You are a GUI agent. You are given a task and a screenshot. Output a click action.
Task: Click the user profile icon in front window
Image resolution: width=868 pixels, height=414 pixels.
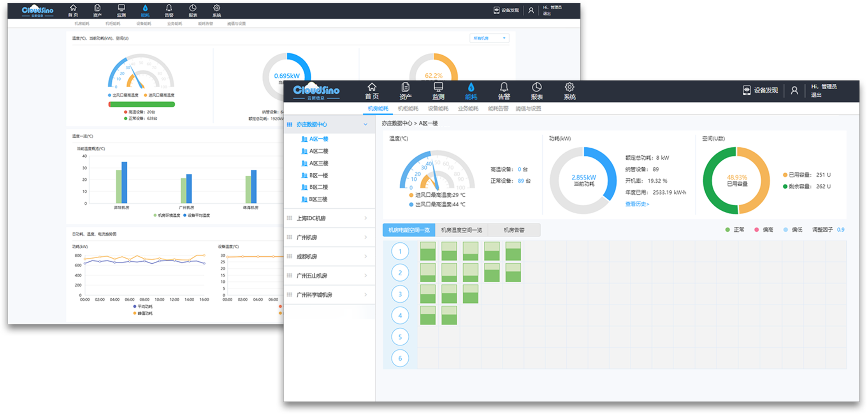click(x=794, y=90)
